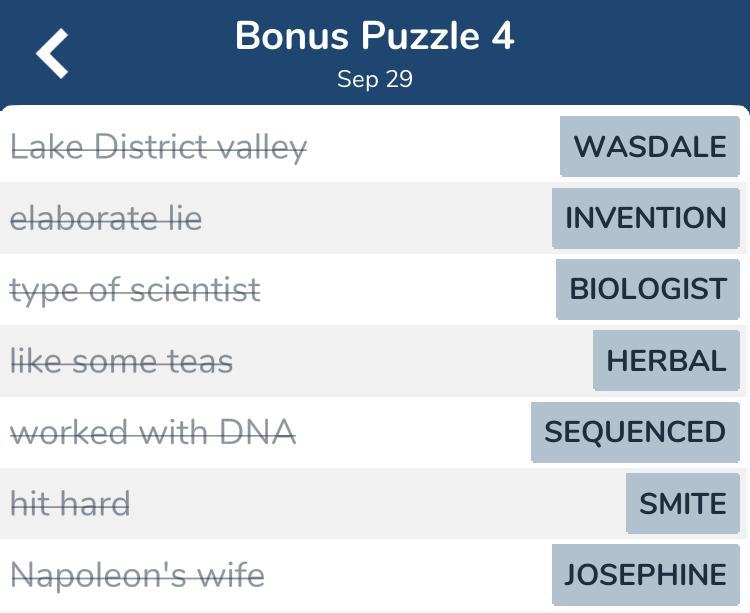The image size is (750, 613).
Task: Select the INVENTION answer tile
Action: coord(645,218)
